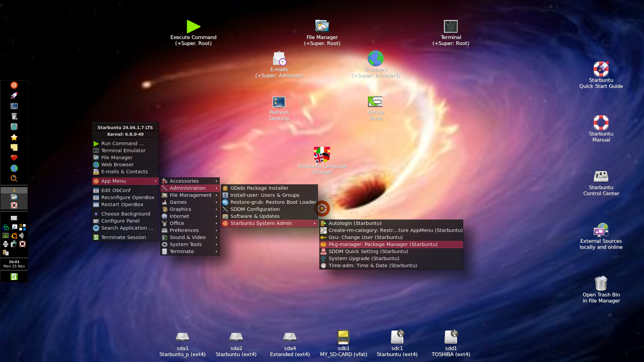Expand the System Tools submenu

click(190, 244)
